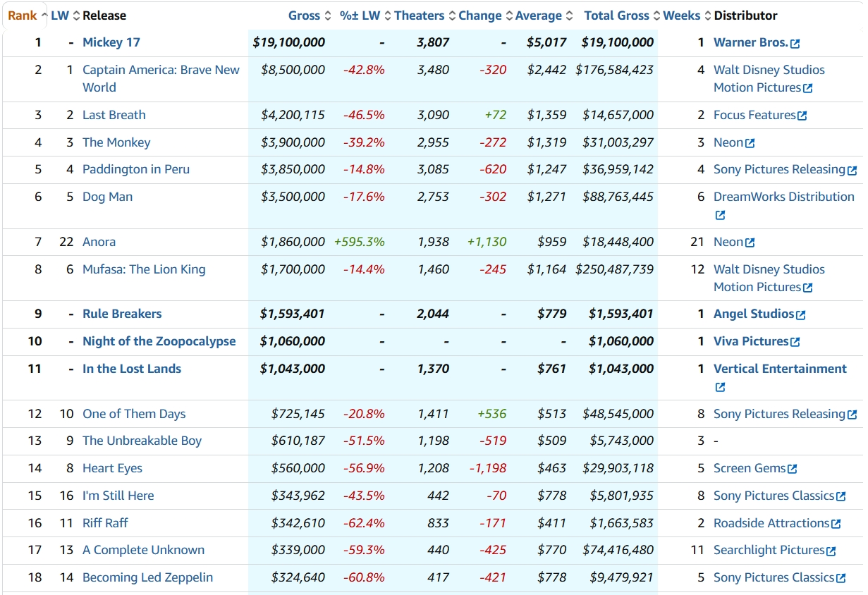Select the $250,487,739 total gross value
868x595 pixels.
[615, 269]
